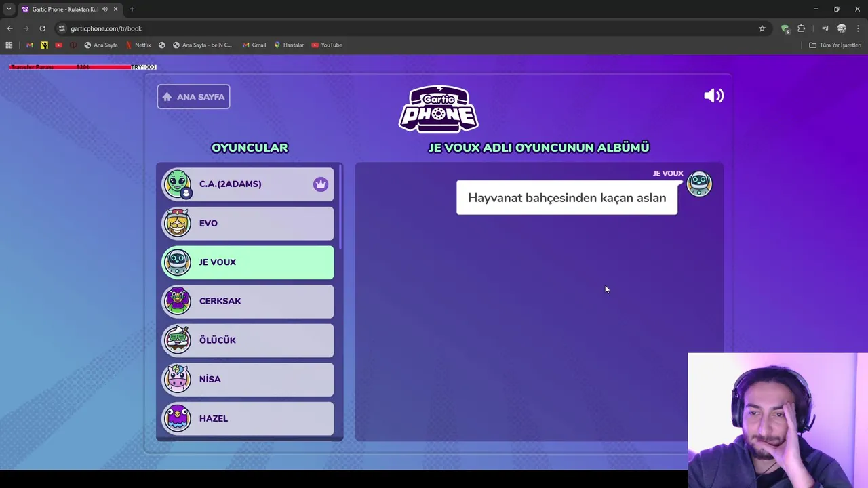
Task: Open the Haritalar bookmark
Action: click(x=289, y=45)
